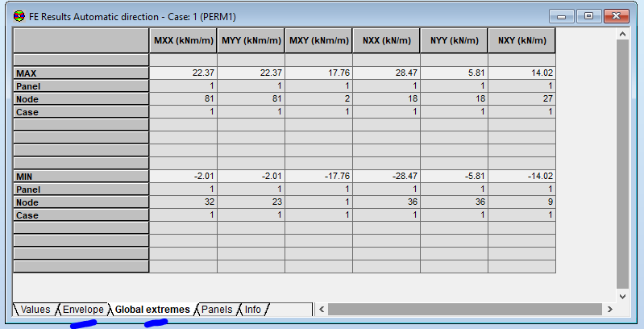Select the NXX (kN/m) column header

point(387,40)
